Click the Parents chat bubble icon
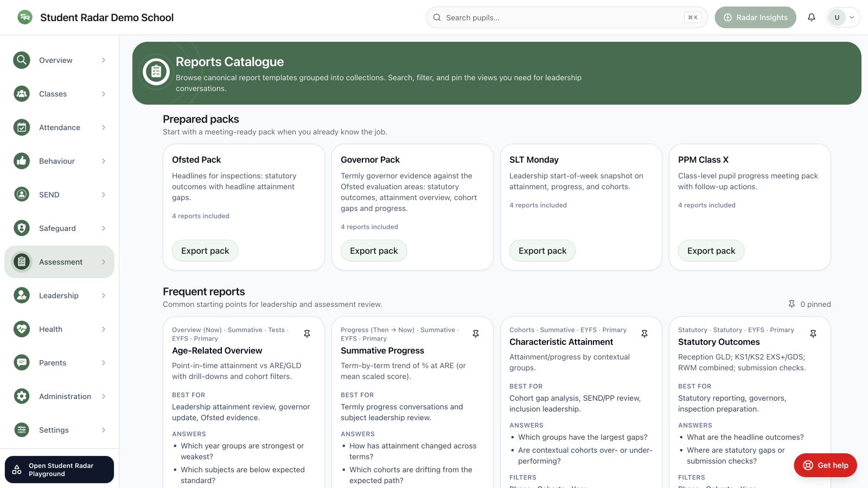This screenshot has height=488, width=868. pos(22,363)
